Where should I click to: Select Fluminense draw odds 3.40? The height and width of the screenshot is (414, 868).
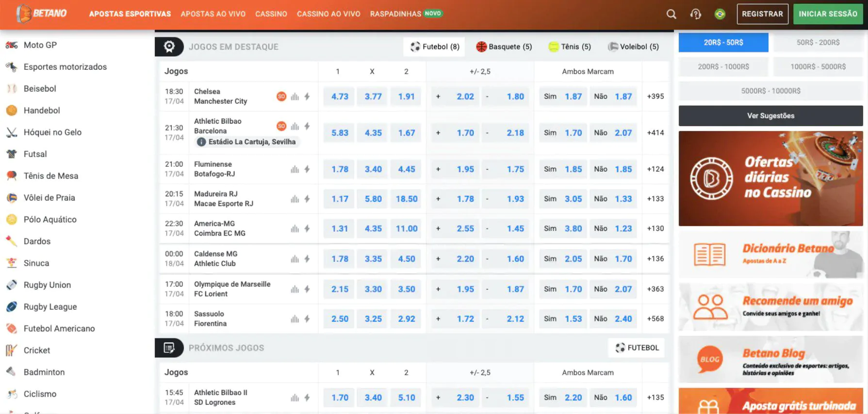[x=373, y=169]
